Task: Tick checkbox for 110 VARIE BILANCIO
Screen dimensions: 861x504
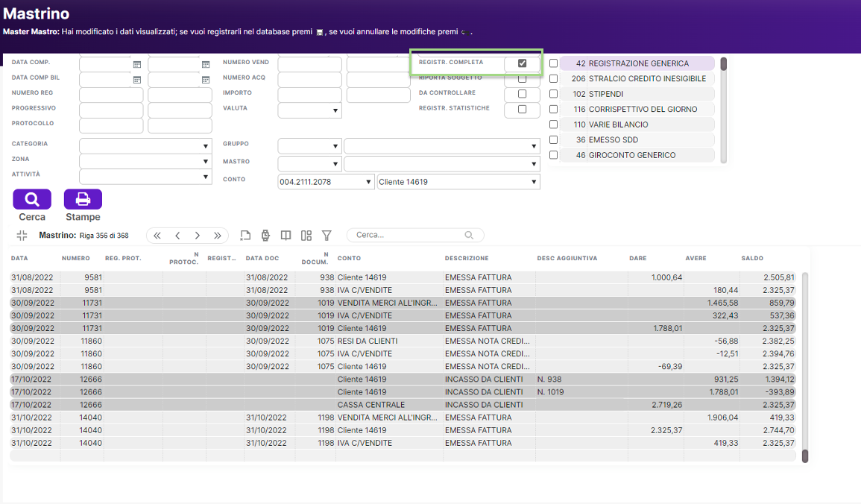Action: point(553,125)
